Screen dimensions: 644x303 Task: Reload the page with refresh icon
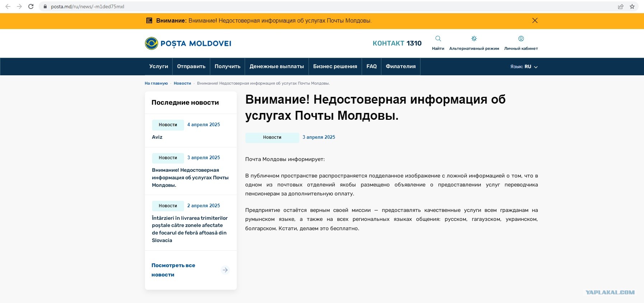tap(31, 6)
